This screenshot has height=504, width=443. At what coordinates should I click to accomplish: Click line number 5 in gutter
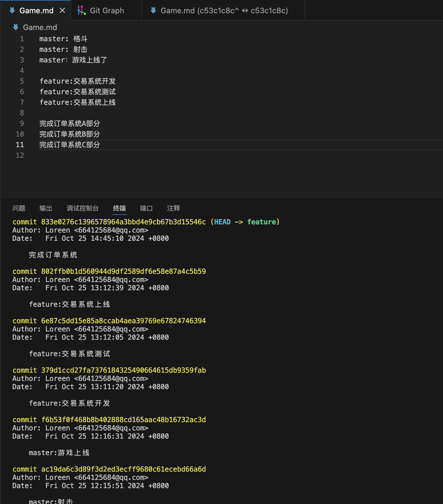pyautogui.click(x=22, y=81)
